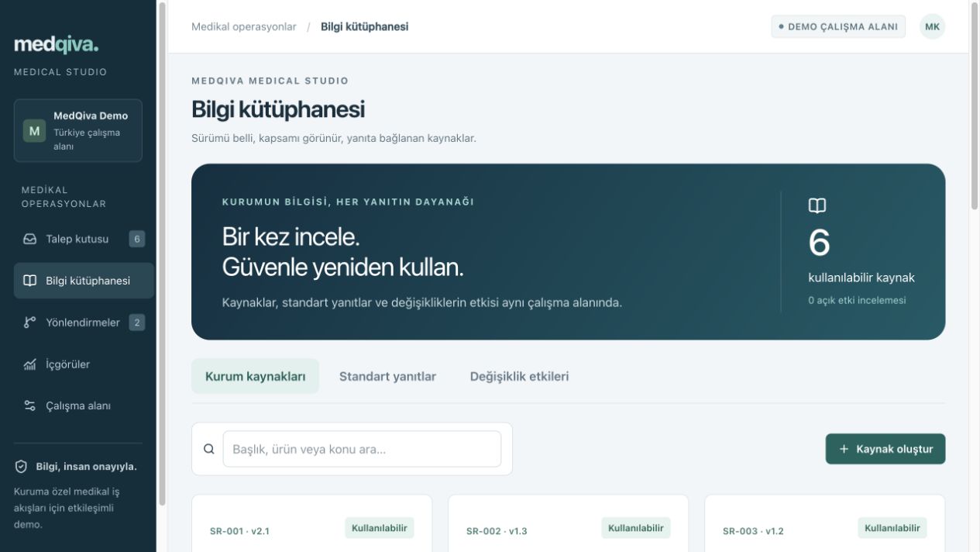
Task: Click the Kullanılabilir badge on SR-001
Action: [x=380, y=528]
